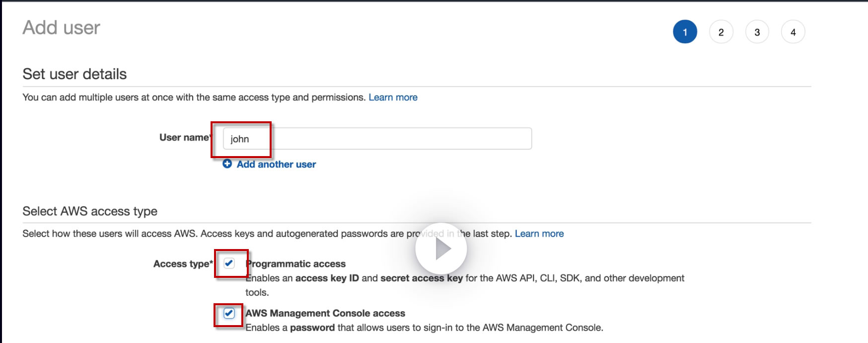Click the Access type field label
Viewport: 868px width, 343px height.
tap(182, 264)
